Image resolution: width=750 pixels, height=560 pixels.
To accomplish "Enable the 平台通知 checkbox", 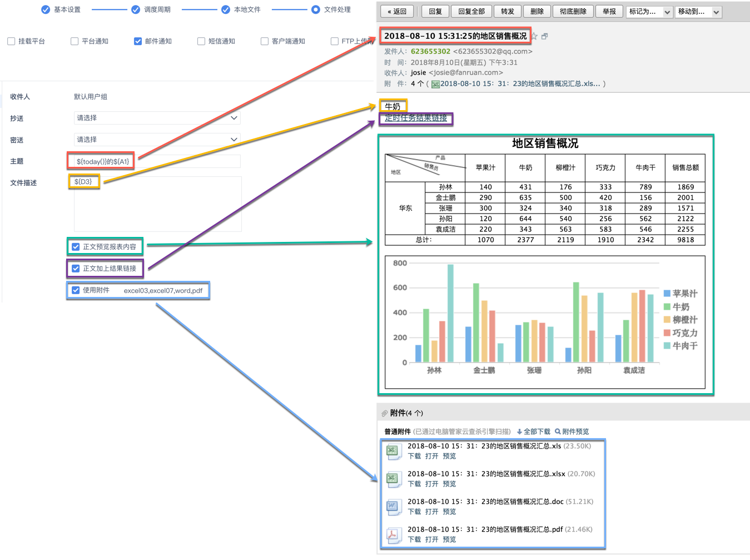I will pos(74,41).
